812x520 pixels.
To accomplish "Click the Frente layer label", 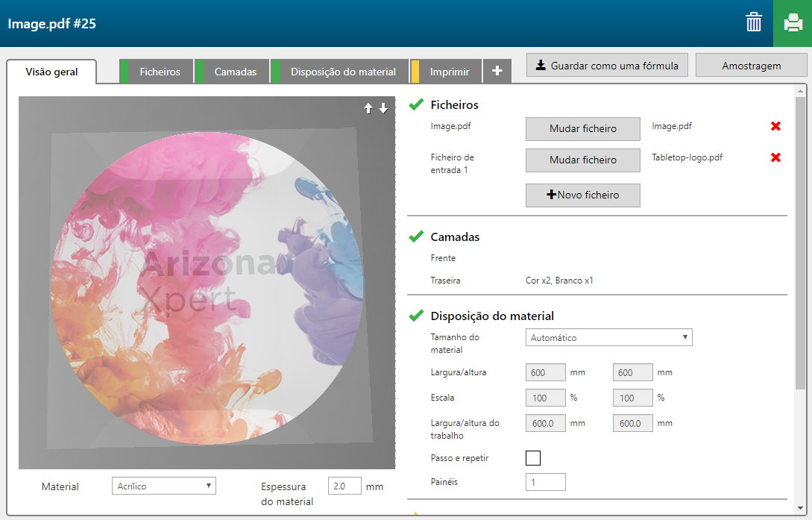I will click(x=443, y=258).
